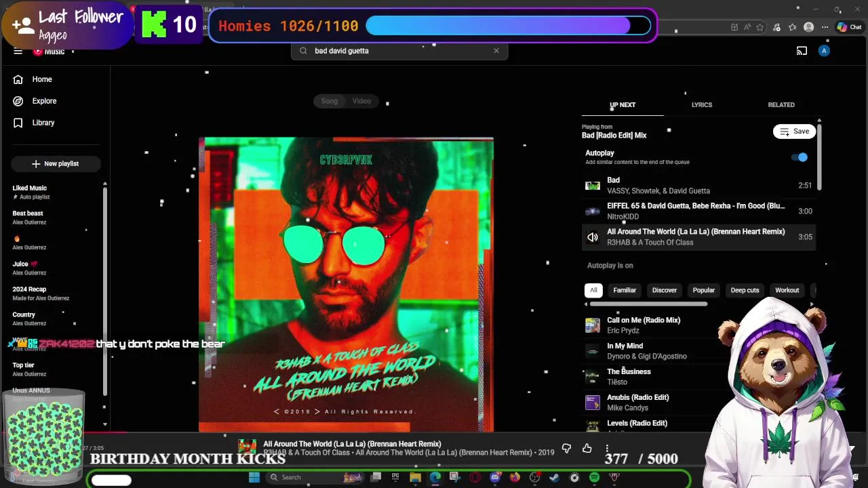The width and height of the screenshot is (868, 488).
Task: Open Discord from the taskbar
Action: click(495, 477)
